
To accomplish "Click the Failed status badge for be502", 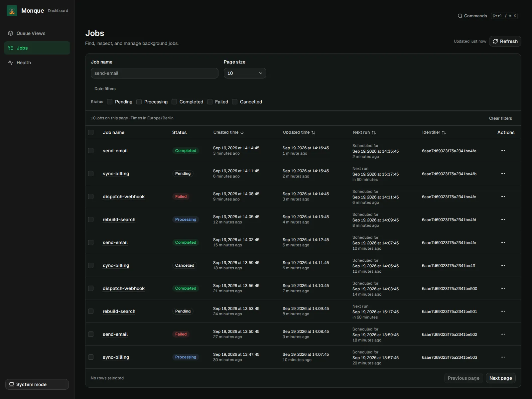I will tap(181, 334).
